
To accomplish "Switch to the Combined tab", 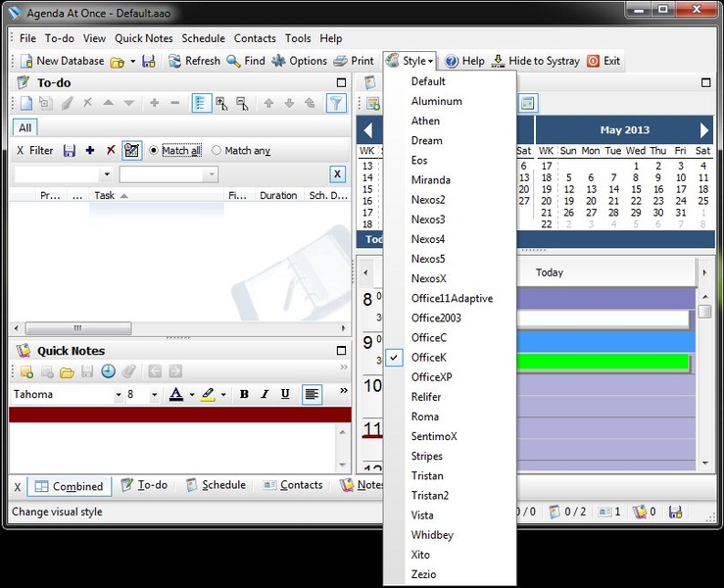I will pos(69,487).
